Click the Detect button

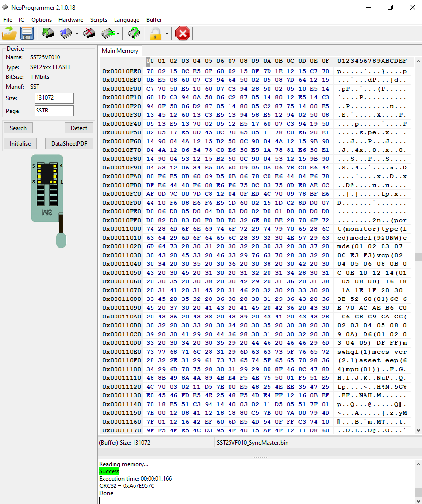[x=79, y=128]
